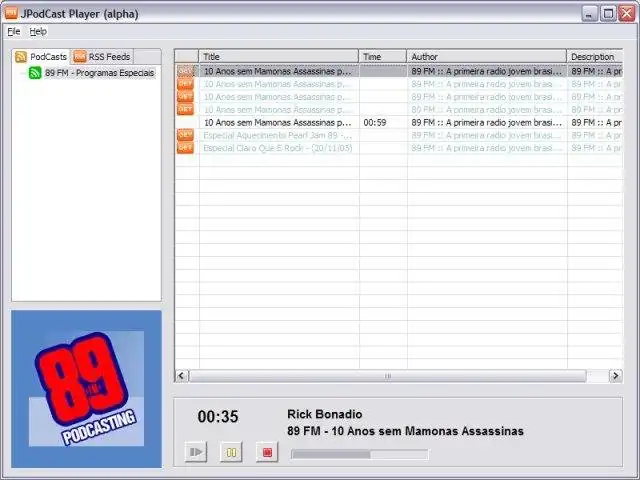
Task: Minimize the JPodCast Player window
Action: click(x=589, y=14)
